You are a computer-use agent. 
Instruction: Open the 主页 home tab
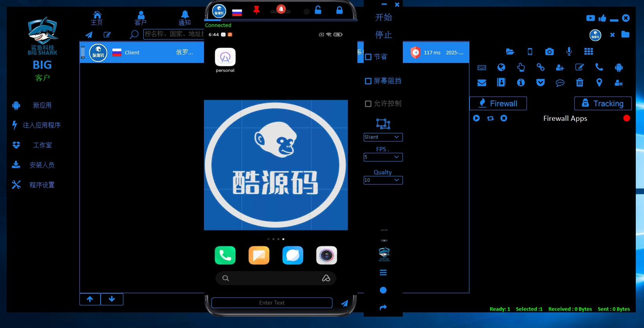tap(97, 18)
